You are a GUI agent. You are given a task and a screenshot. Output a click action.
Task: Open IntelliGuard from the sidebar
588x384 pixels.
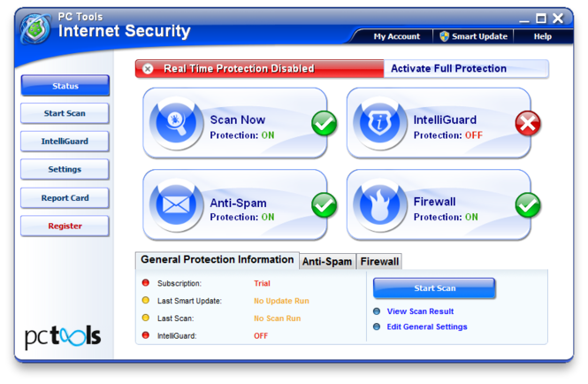(65, 142)
